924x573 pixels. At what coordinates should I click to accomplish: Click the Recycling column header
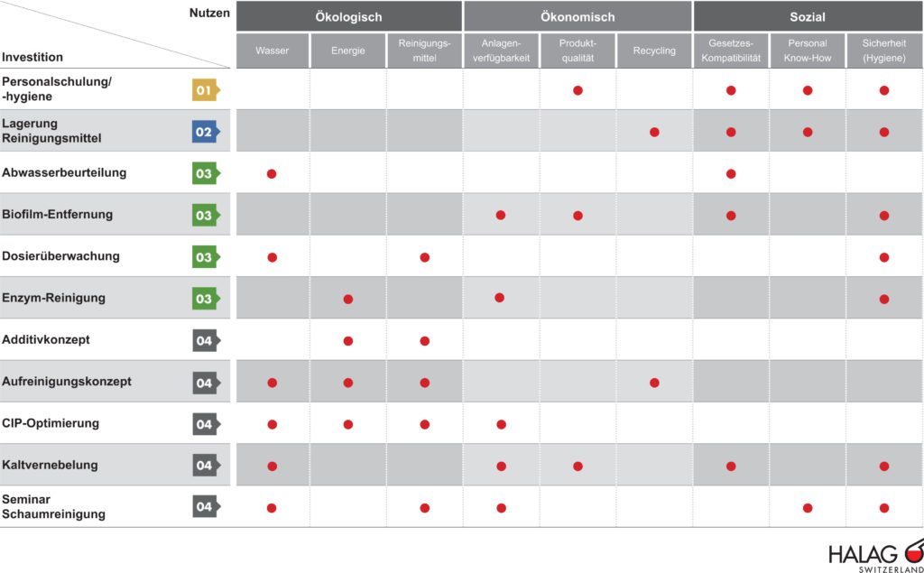click(654, 51)
